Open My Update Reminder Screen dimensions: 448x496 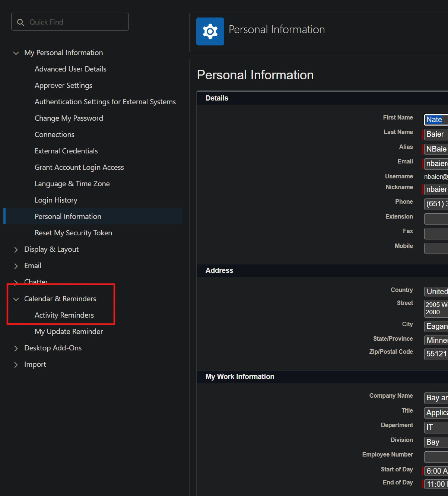(x=69, y=332)
